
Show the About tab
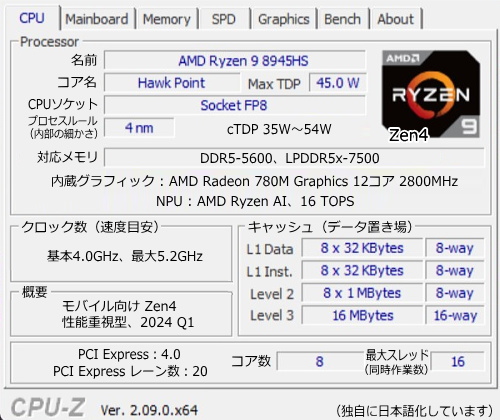396,19
